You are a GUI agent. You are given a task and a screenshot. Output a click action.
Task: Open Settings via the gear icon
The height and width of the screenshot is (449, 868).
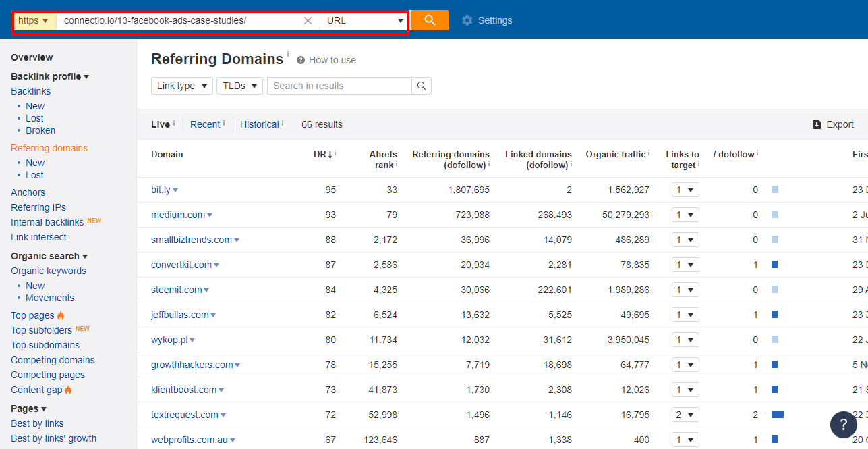(x=467, y=20)
